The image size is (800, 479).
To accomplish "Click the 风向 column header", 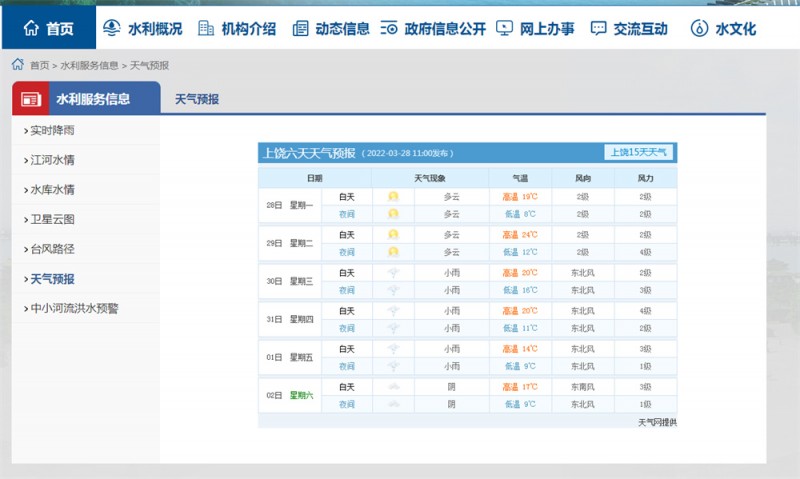I will (x=583, y=178).
